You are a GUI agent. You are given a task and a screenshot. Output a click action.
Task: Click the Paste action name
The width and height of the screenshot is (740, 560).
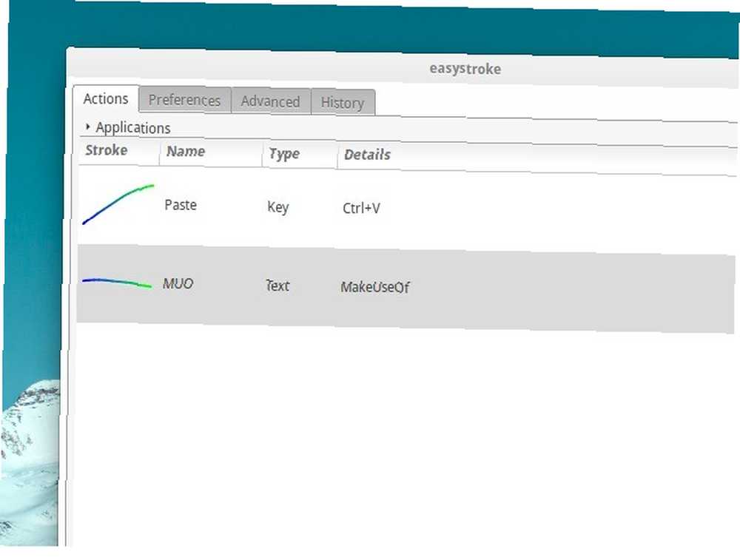[181, 205]
